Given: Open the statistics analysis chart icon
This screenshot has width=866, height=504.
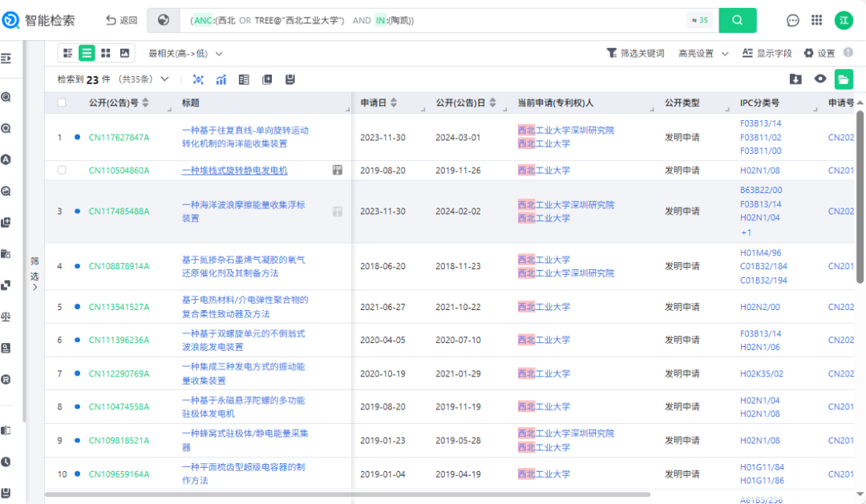Looking at the screenshot, I should 221,79.
